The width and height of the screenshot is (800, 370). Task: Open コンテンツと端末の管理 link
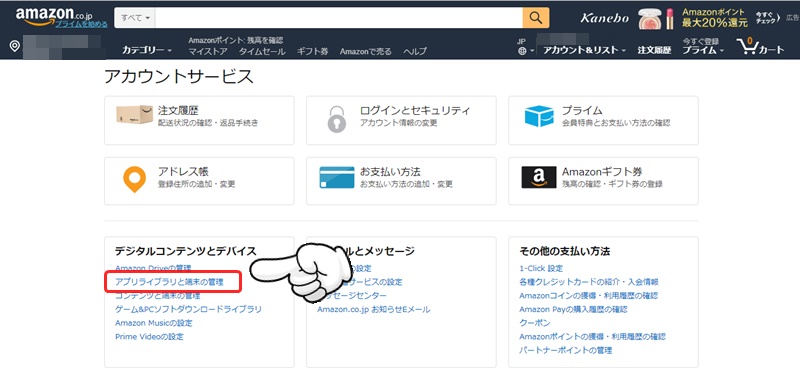(157, 295)
